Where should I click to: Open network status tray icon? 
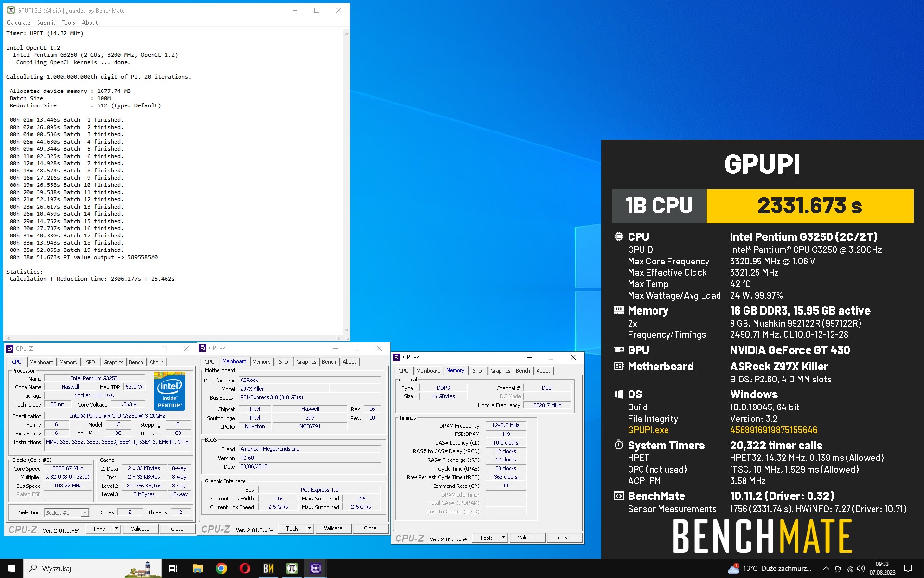[x=850, y=568]
